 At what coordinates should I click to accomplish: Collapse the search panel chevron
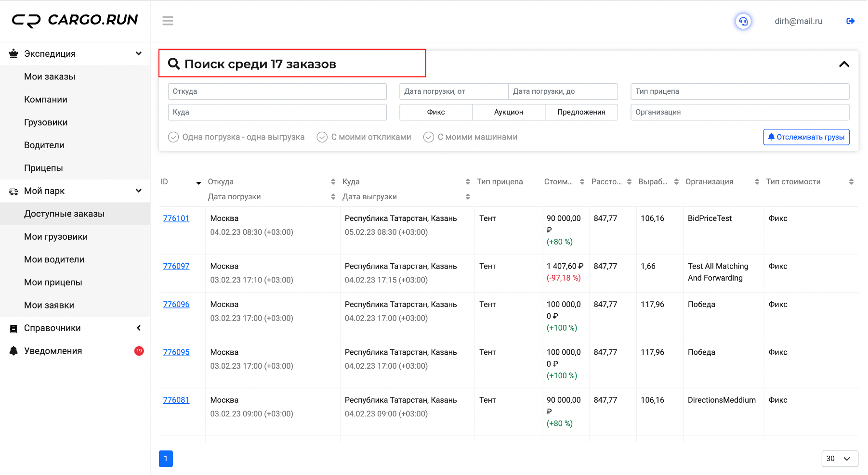(x=844, y=64)
